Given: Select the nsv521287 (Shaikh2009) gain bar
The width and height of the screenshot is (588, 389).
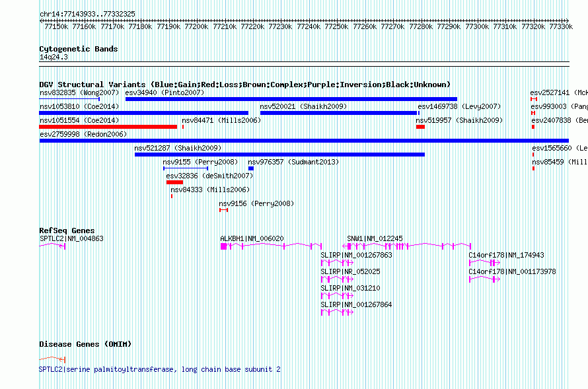Looking at the screenshot, I should click(x=279, y=155).
